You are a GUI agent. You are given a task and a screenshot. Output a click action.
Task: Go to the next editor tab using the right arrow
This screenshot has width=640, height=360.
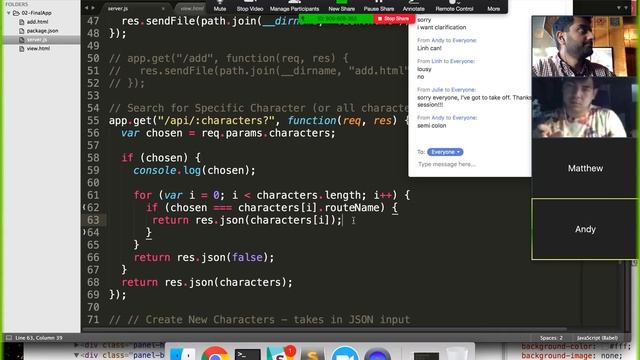[x=93, y=8]
